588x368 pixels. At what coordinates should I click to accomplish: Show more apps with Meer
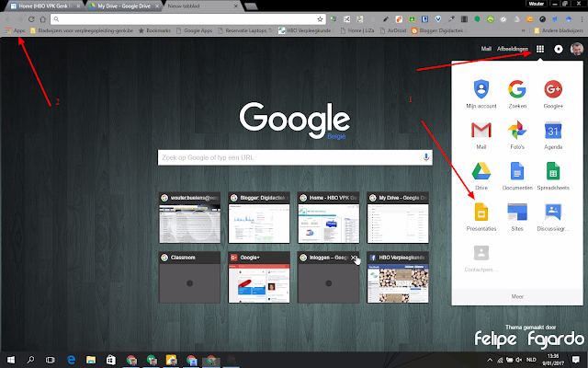pyautogui.click(x=517, y=296)
